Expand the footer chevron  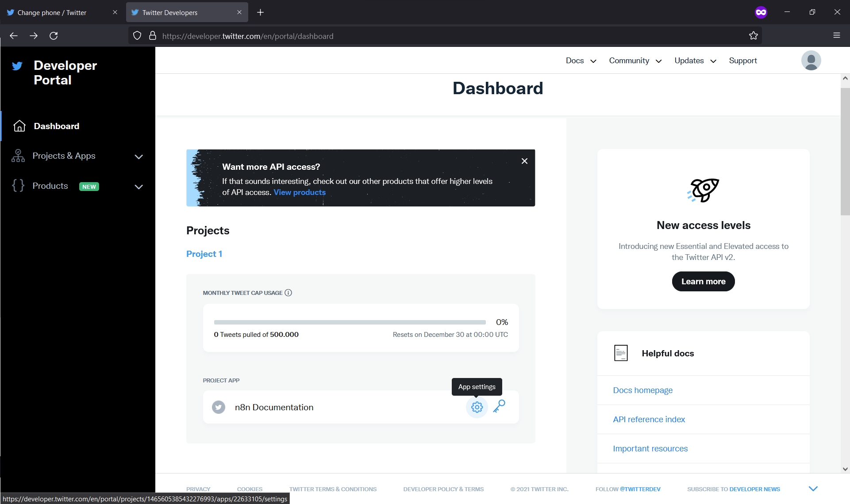813,489
